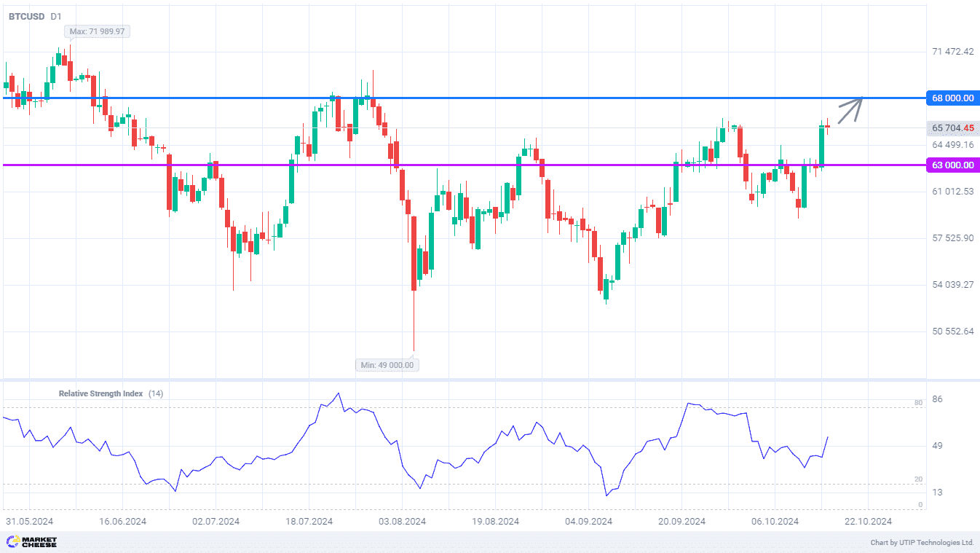Click the Max: 71 989.97 marker
Viewport: 980px width, 553px height.
tap(98, 31)
